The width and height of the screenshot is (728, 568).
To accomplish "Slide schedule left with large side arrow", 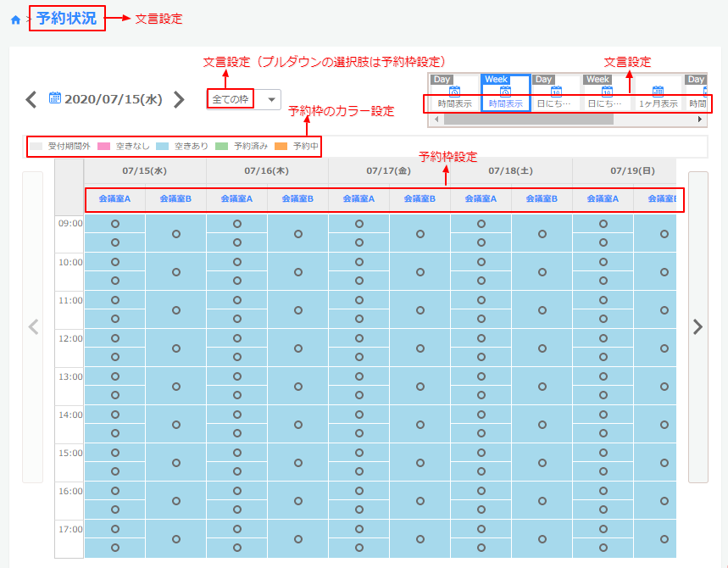I will click(33, 327).
